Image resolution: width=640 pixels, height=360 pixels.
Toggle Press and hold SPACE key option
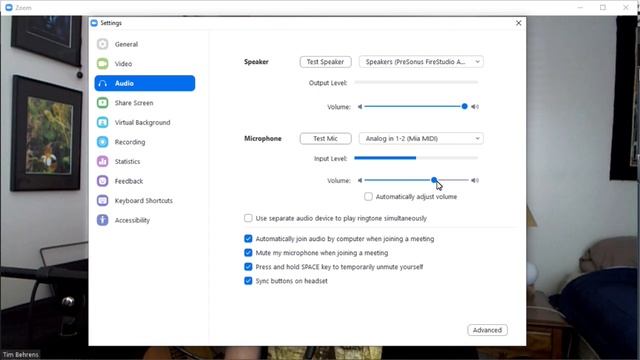coord(248,267)
